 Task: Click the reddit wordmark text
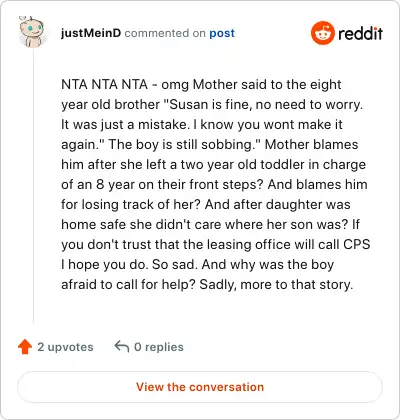360,33
